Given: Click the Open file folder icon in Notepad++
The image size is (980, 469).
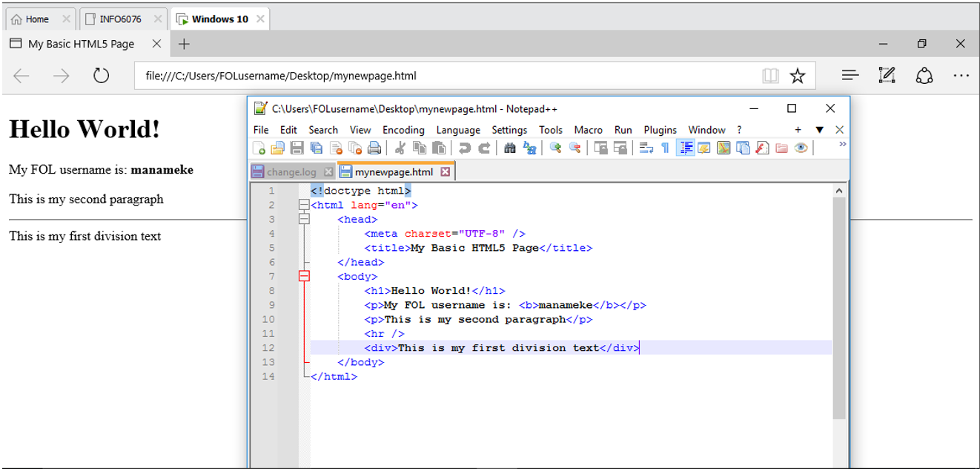Looking at the screenshot, I should click(x=277, y=148).
